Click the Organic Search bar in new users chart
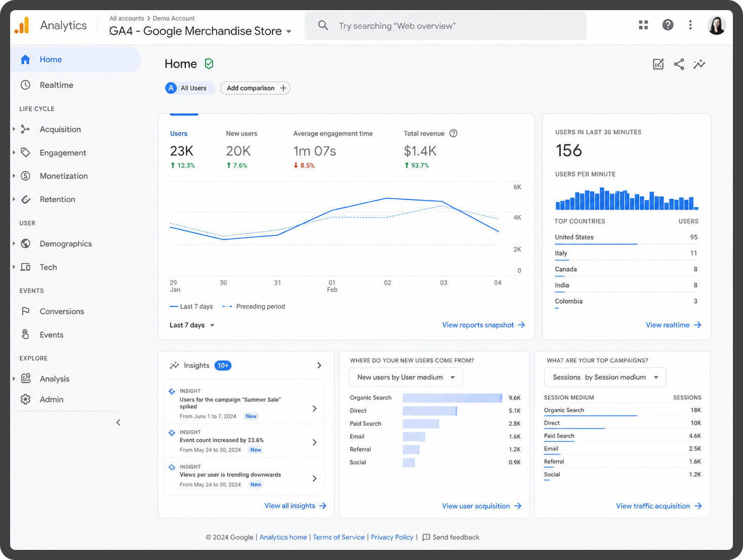Screen dimensions: 743x560 click(x=452, y=398)
